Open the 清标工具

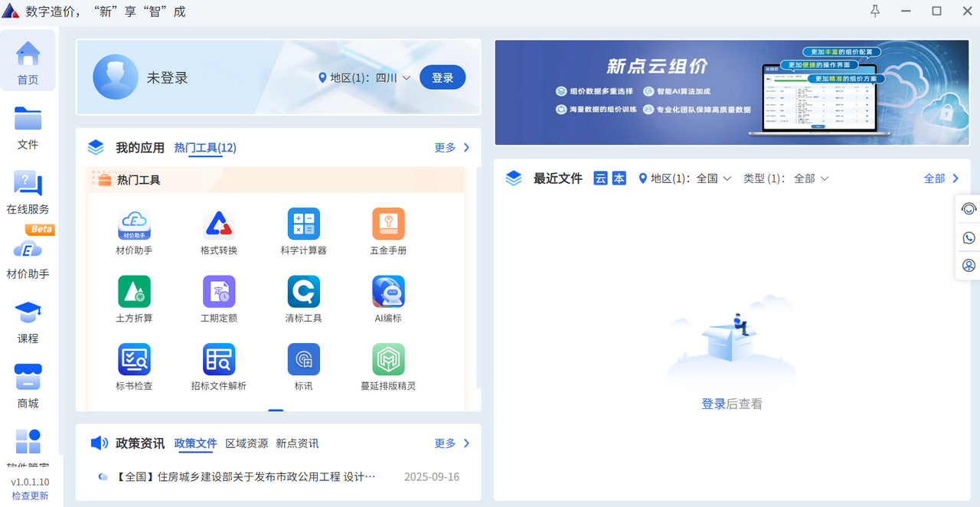click(x=303, y=299)
